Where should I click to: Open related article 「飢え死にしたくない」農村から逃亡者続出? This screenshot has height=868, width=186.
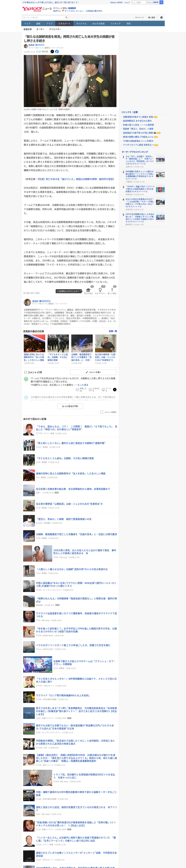point(71,443)
